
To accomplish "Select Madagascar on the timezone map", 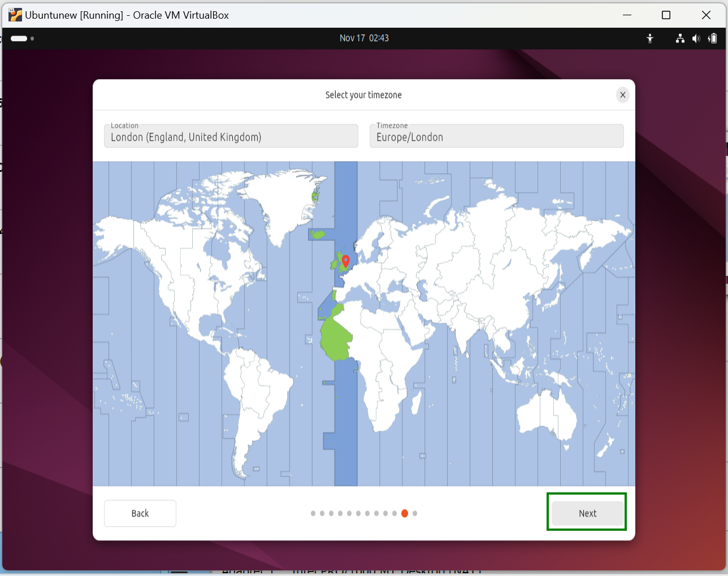I will 415,402.
